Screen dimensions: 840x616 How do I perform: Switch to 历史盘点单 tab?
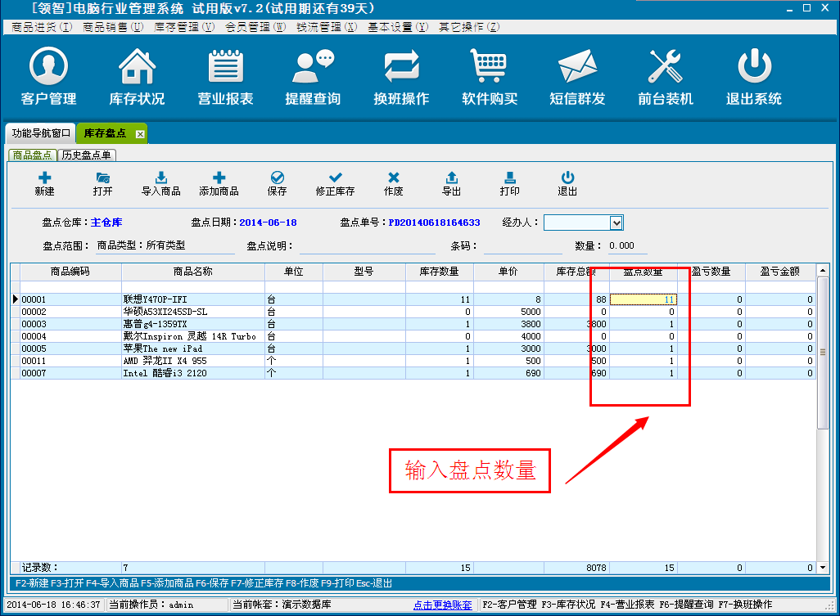click(x=87, y=155)
